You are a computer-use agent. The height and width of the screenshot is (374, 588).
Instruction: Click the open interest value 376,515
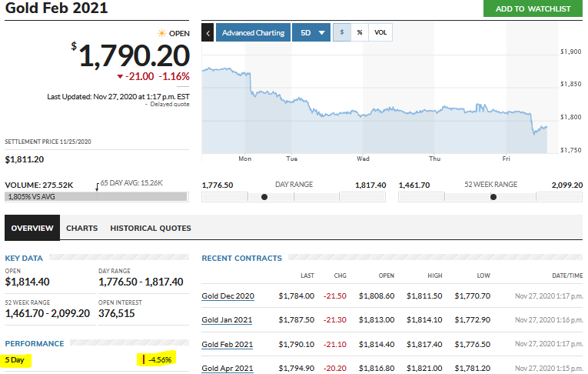tap(116, 313)
